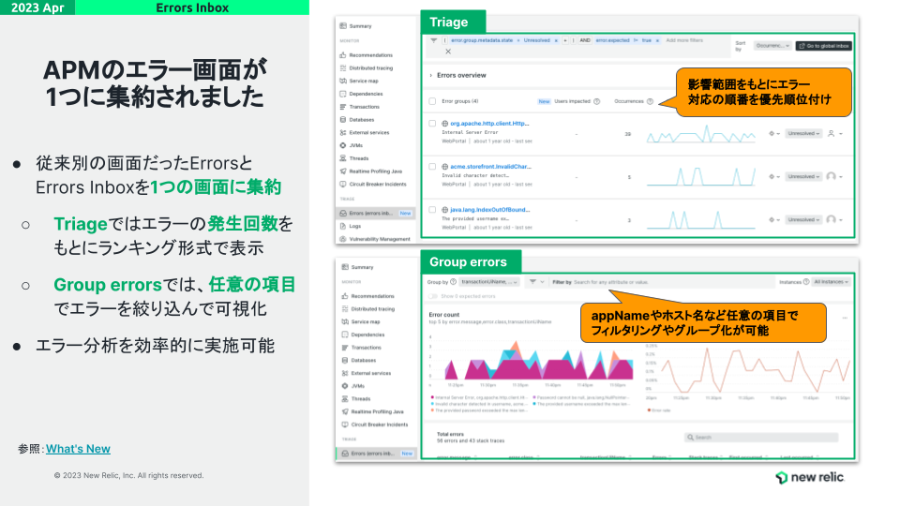The height and width of the screenshot is (506, 900).
Task: Select Service map in the Group errors sidebar
Action: pos(361,321)
